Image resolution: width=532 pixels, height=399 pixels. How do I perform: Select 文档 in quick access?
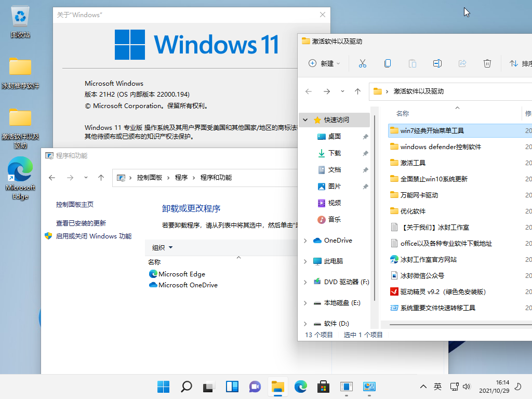[335, 170]
